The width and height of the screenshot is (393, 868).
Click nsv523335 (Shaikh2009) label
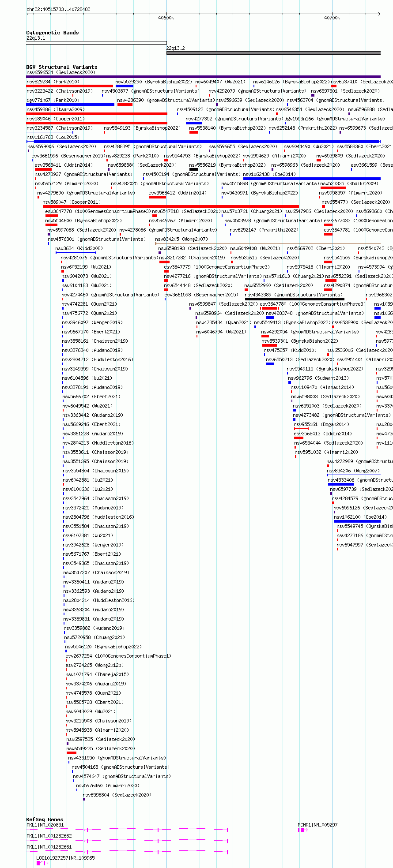pos(349,183)
